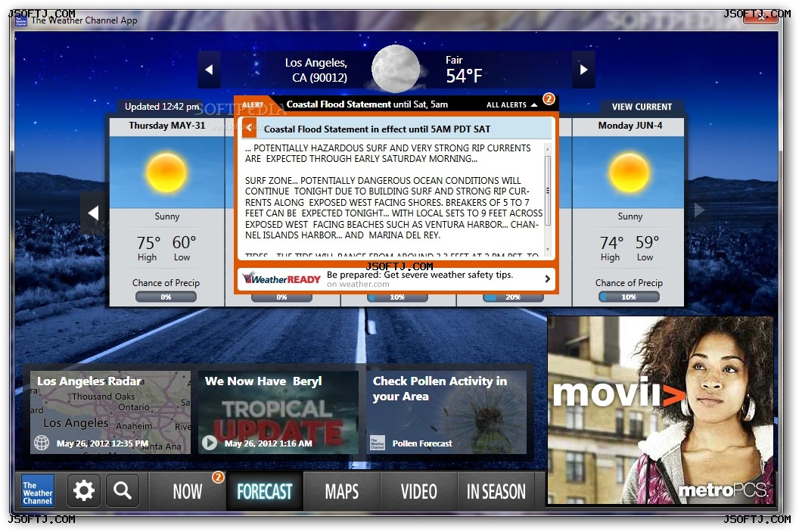799x532 pixels.
Task: Click the Los Angeles, CA (90012) location
Action: pos(316,70)
